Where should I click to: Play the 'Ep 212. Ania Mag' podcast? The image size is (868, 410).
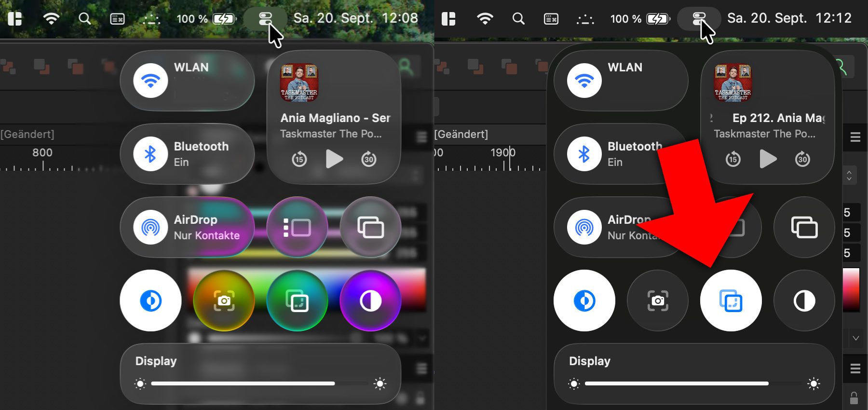(768, 159)
